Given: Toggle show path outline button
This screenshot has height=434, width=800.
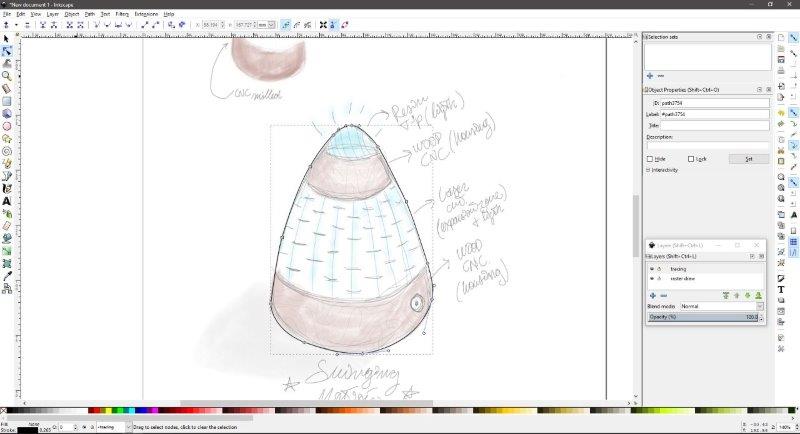Looking at the screenshot, I should pyautogui.click(x=344, y=24).
